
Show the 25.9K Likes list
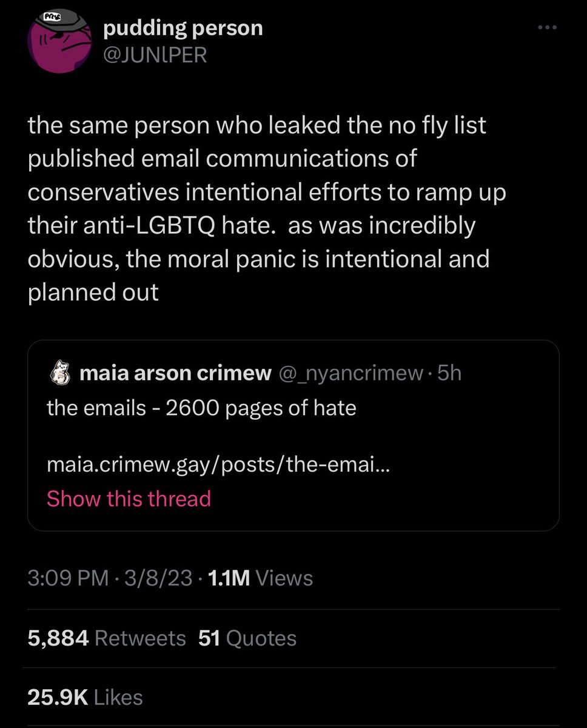click(85, 697)
